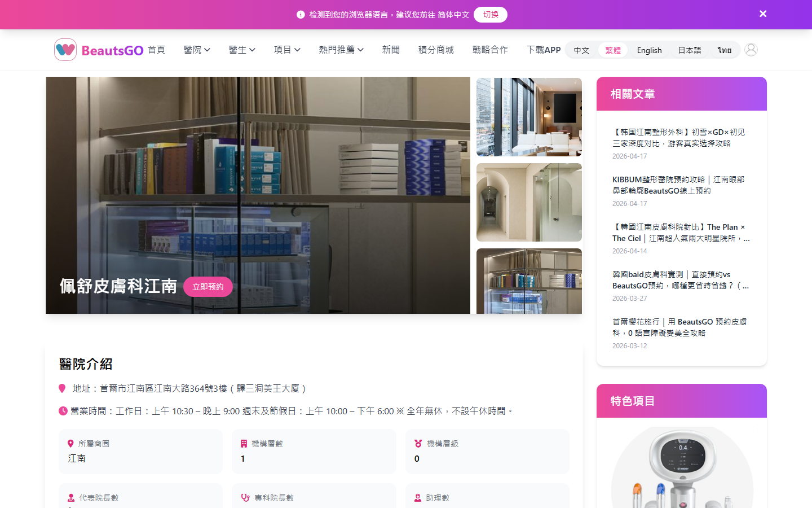Open the 新聞 news page
The width and height of the screenshot is (812, 508).
(391, 50)
